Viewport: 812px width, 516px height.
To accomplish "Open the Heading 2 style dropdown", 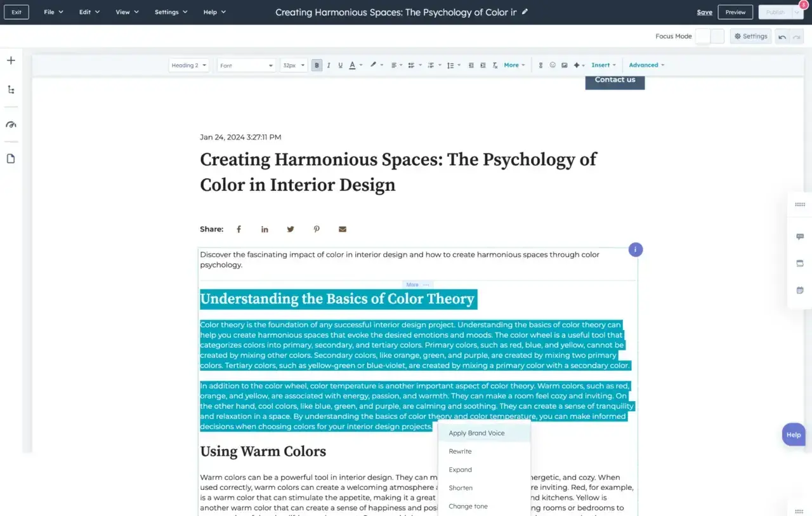I will tap(188, 65).
